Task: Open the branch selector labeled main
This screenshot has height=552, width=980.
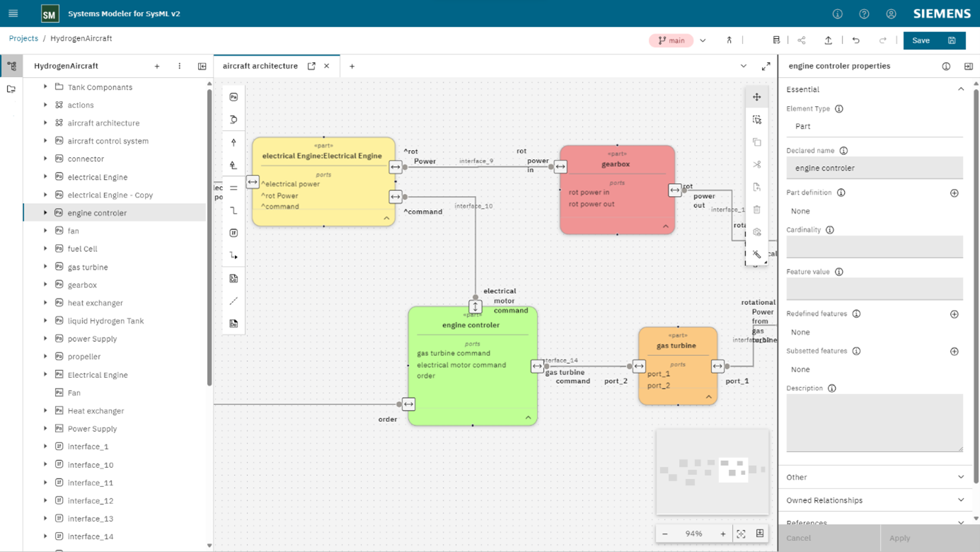Action: pos(671,40)
